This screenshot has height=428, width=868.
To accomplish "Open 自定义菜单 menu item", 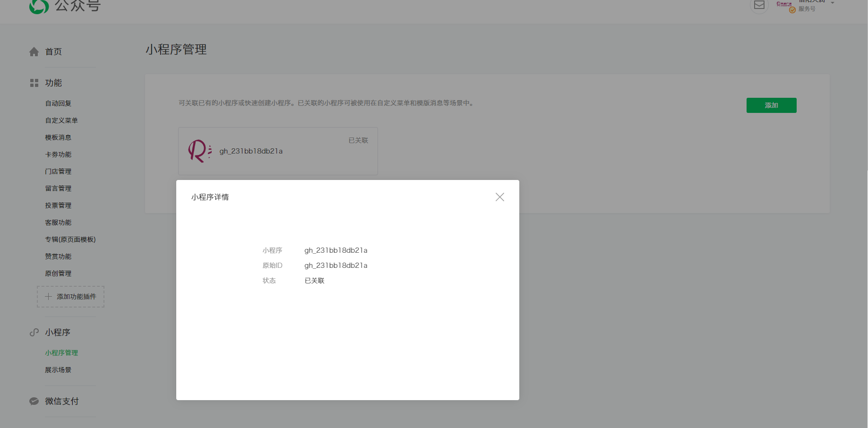I will tap(61, 120).
